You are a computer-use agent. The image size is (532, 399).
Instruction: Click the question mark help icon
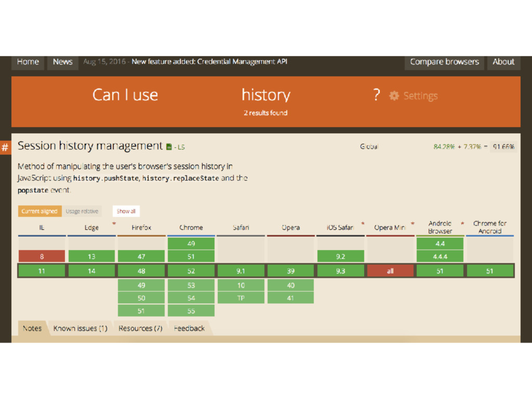point(376,95)
